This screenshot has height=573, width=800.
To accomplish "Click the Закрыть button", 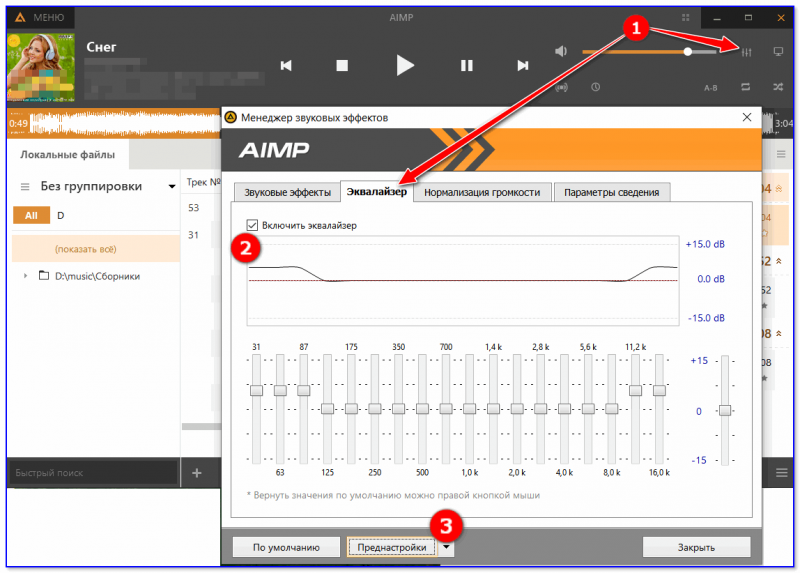I will tap(696, 547).
